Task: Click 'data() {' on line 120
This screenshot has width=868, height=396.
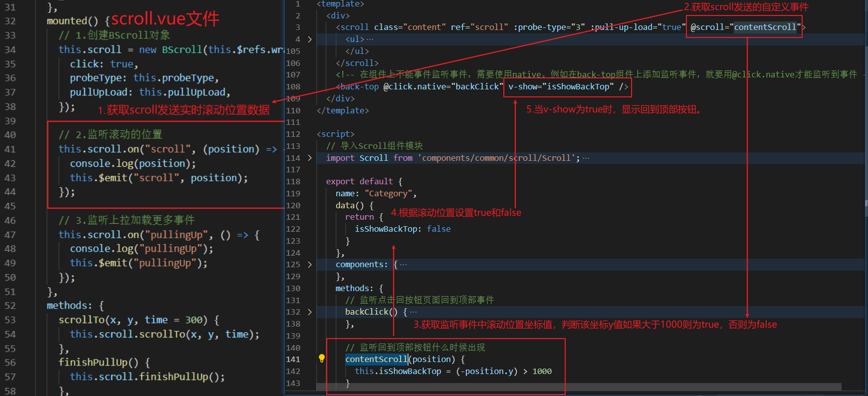Action: [x=355, y=205]
